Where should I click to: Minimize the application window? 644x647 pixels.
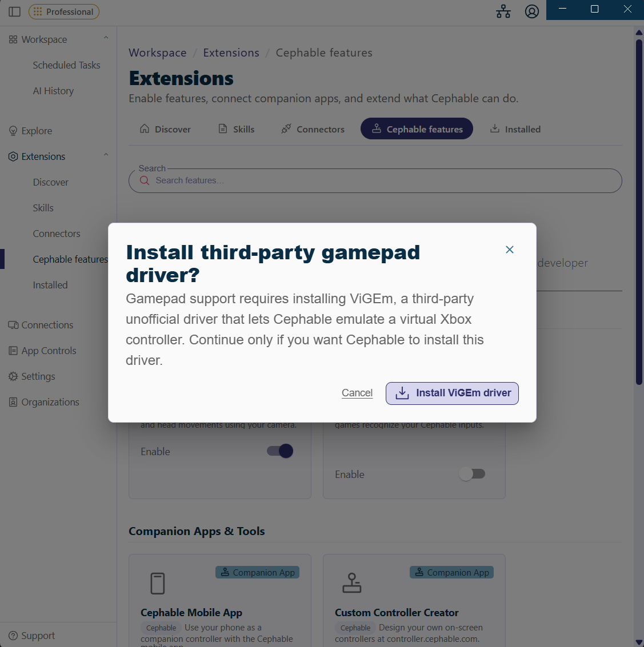pos(562,9)
